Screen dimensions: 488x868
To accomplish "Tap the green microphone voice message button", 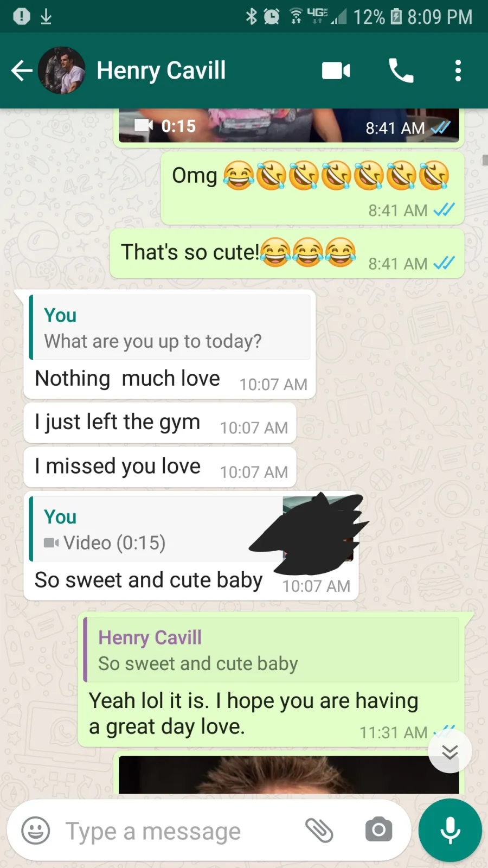I will [450, 830].
